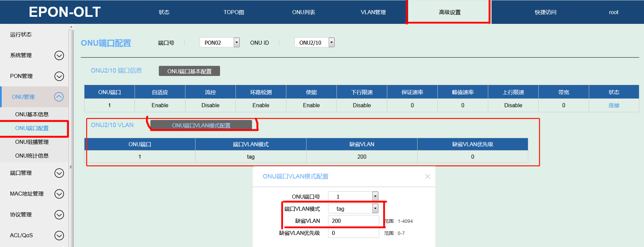Switch to the 高级设置 top tab
This screenshot has width=644, height=247.
450,12
